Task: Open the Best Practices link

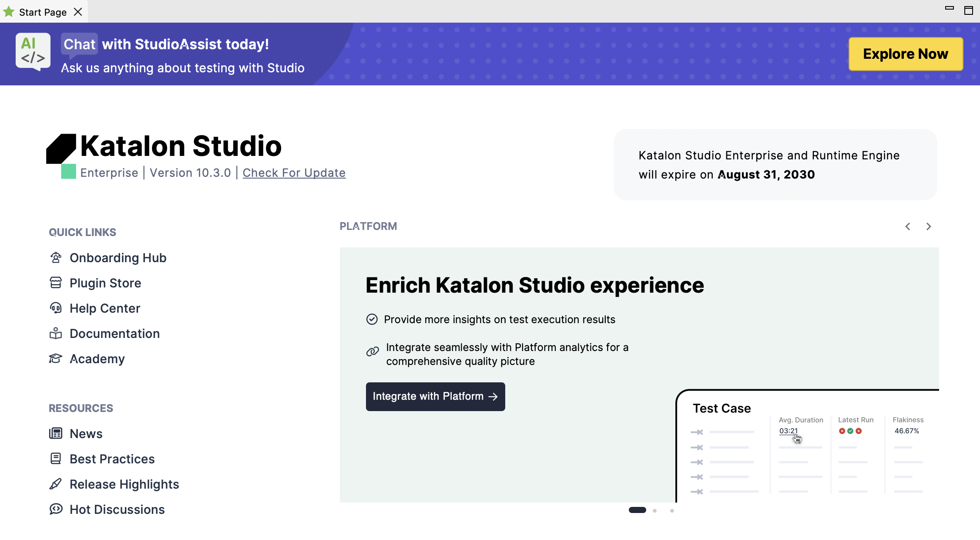Action: [x=112, y=459]
